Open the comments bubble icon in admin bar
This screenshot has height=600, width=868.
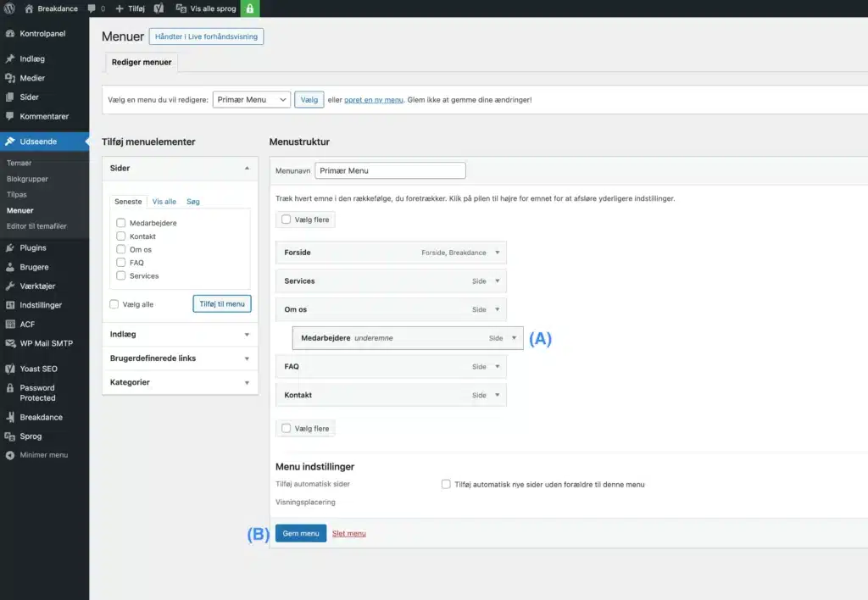[92, 8]
